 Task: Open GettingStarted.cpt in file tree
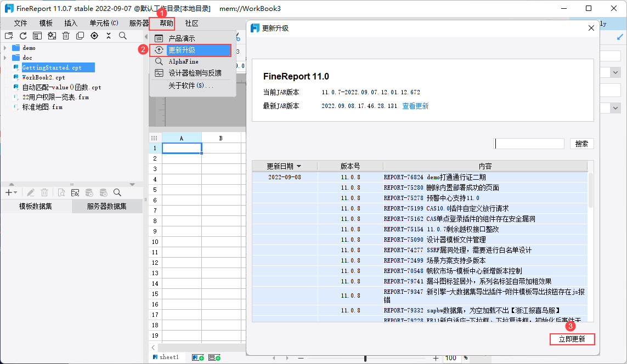[x=52, y=67]
